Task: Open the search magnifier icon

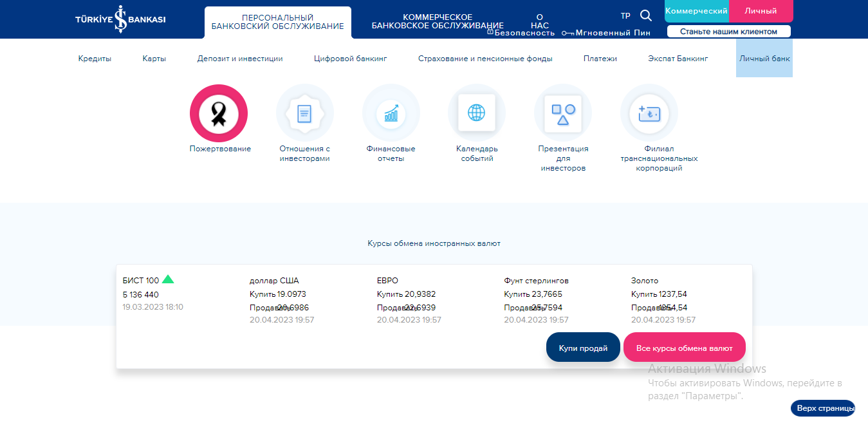Action: [x=646, y=16]
